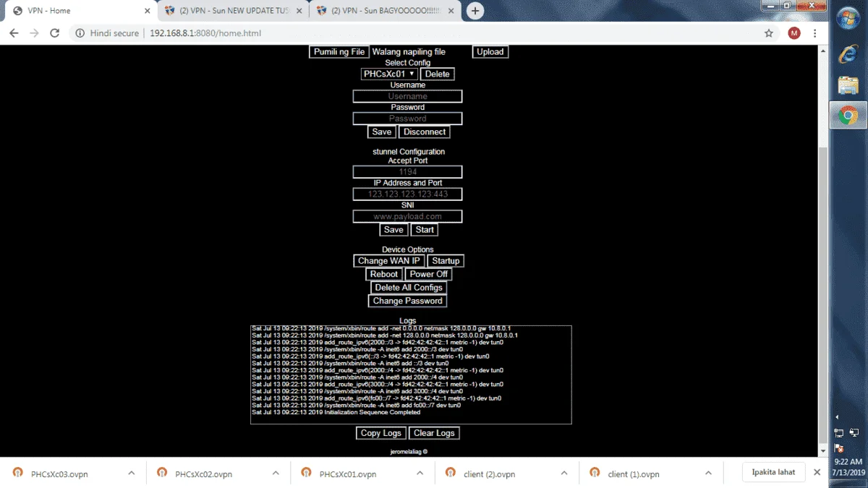
Task: Click the jeromelaliag footer text
Action: click(409, 451)
